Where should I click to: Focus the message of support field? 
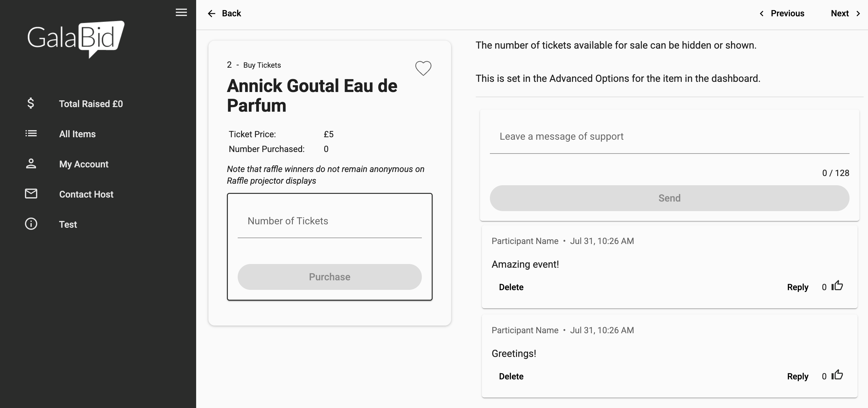point(669,137)
